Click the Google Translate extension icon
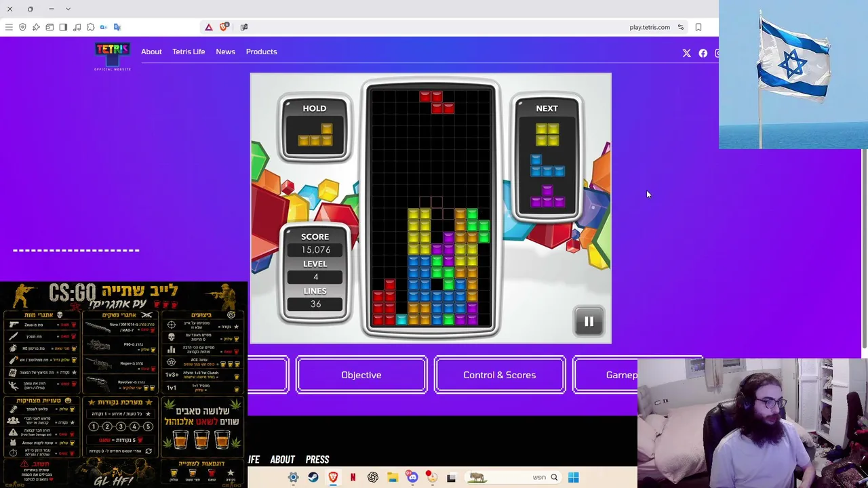This screenshot has height=488, width=868. tap(117, 27)
